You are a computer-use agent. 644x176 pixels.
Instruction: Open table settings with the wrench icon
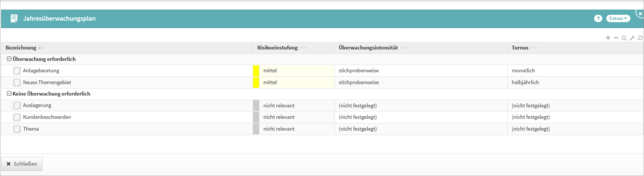632,38
